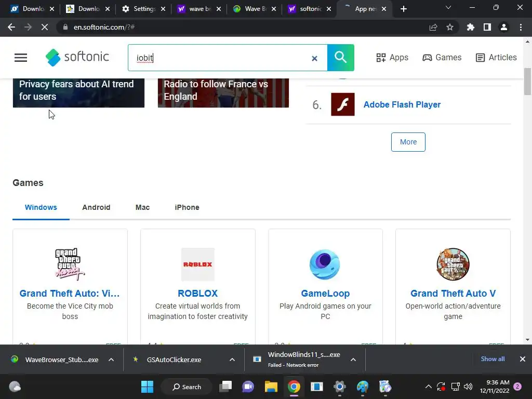Viewport: 532px width, 399px height.
Task: Click the taskbar Search box
Action: tap(187, 387)
